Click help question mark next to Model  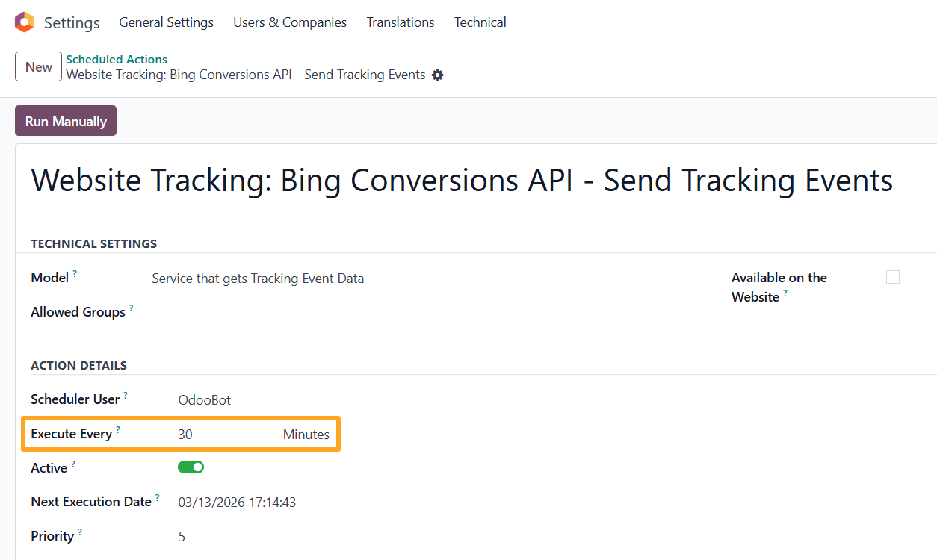75,275
